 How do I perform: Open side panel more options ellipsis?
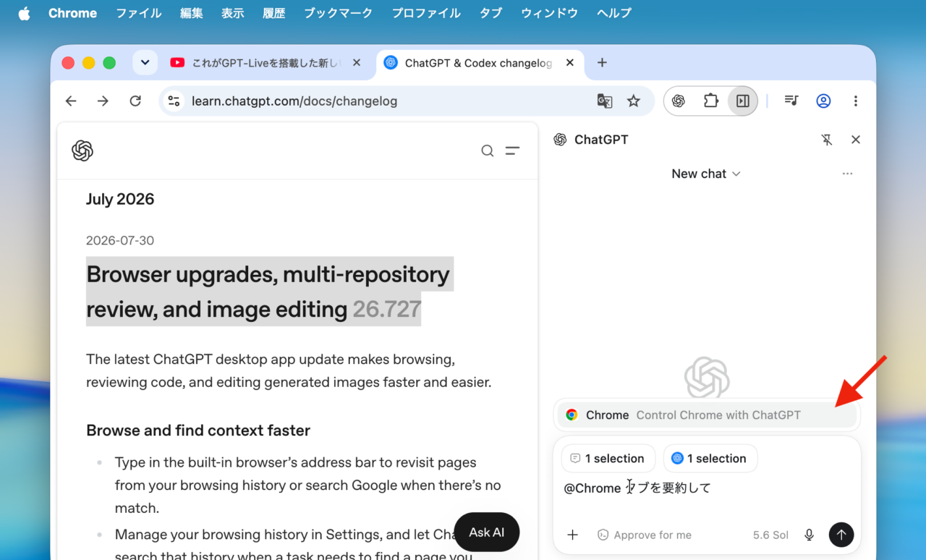(847, 174)
